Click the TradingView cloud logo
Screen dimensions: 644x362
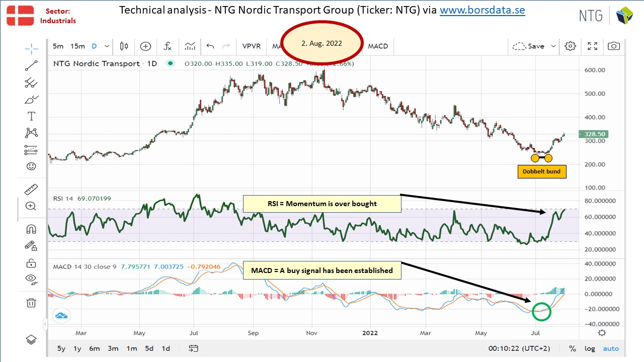(61, 316)
